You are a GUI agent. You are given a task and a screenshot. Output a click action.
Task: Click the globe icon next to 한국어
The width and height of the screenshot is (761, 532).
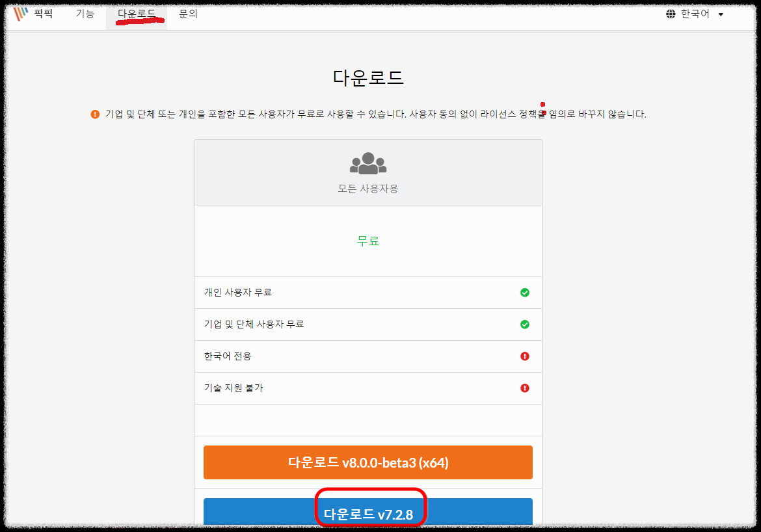671,13
